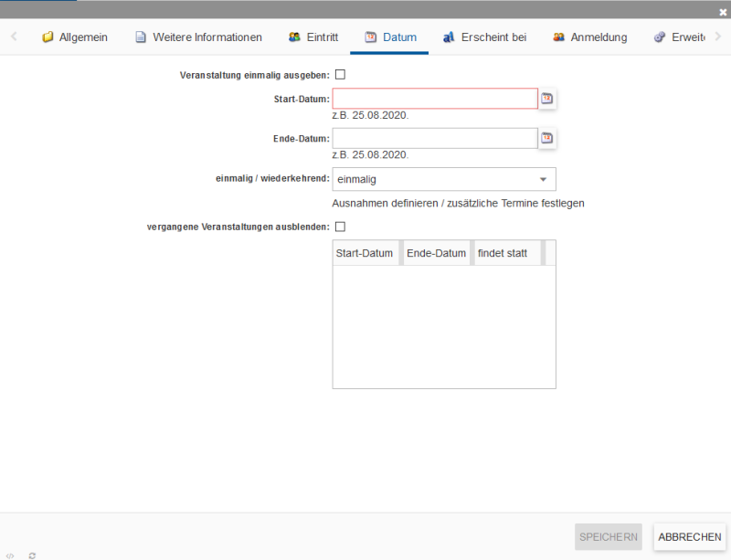Screen dimensions: 731x560
Task: Focus the Start-Datum input field
Action: tap(435, 99)
